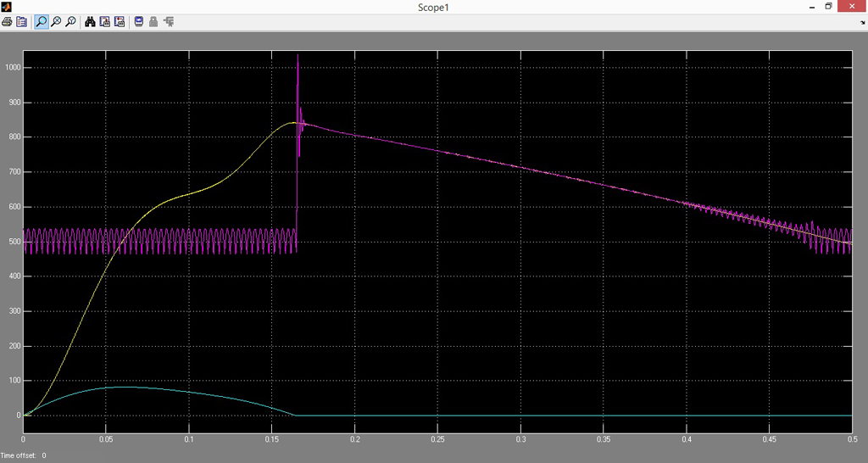Screen dimensions: 868x463
Task: Minimize the Scope1 window
Action: (813, 7)
